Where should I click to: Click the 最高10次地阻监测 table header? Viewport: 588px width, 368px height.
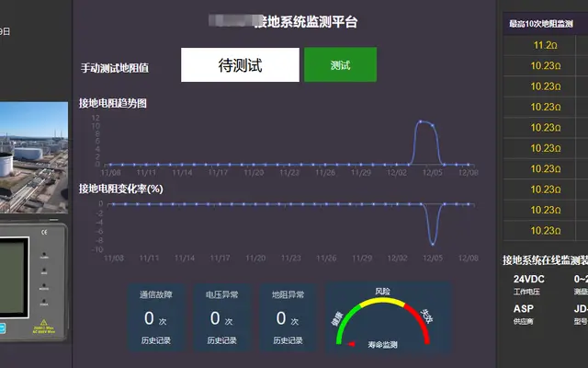click(545, 24)
